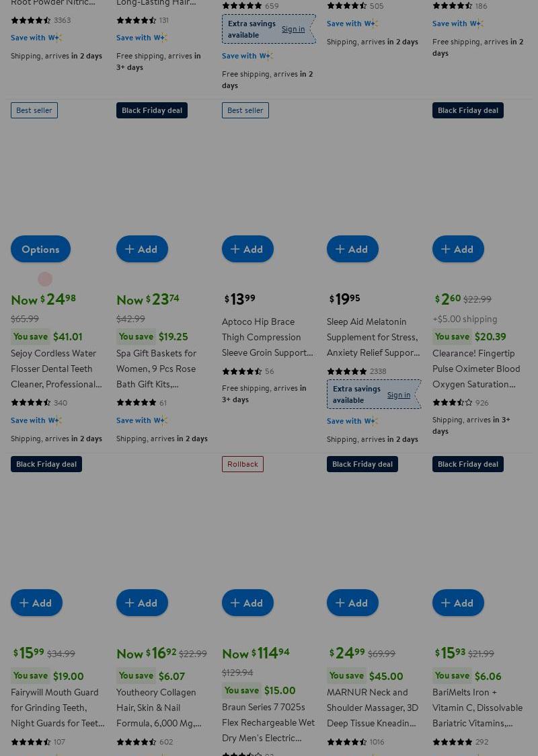Add BariMelts Iron vitamins to cart
This screenshot has width=538, height=756.
pos(458,603)
